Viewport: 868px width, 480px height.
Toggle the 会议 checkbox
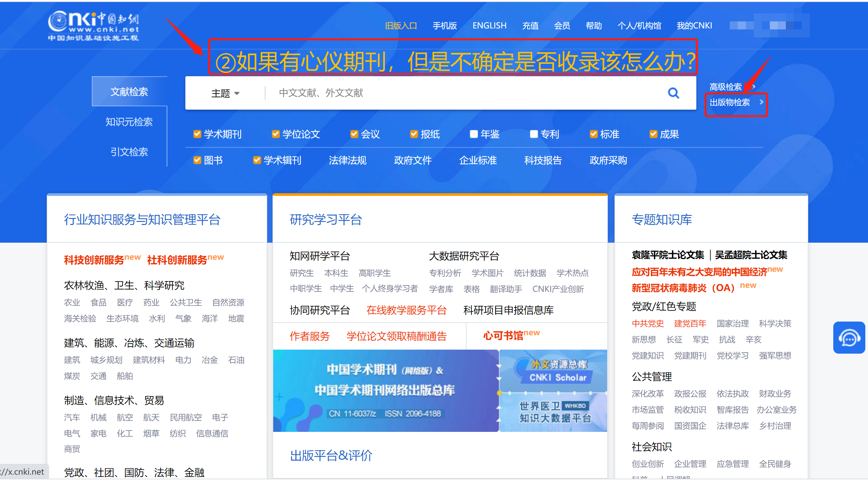354,134
